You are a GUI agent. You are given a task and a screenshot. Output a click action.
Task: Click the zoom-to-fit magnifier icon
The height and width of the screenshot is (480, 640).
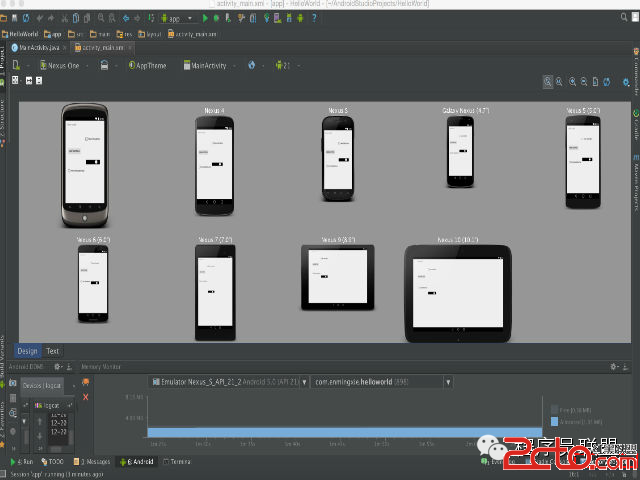(548, 82)
